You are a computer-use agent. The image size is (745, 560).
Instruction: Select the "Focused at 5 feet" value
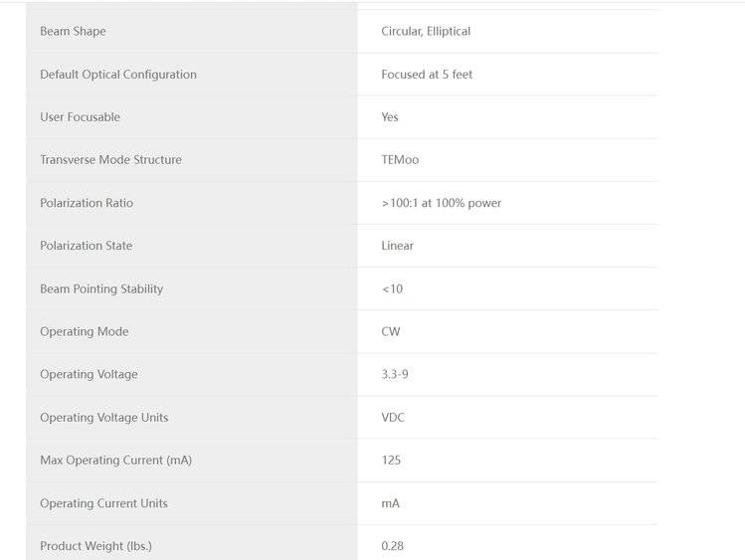(x=427, y=75)
